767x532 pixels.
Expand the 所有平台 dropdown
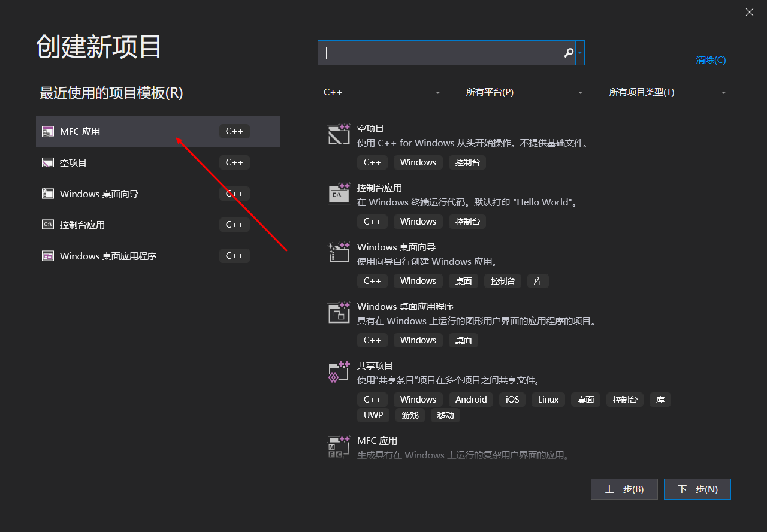(x=524, y=92)
